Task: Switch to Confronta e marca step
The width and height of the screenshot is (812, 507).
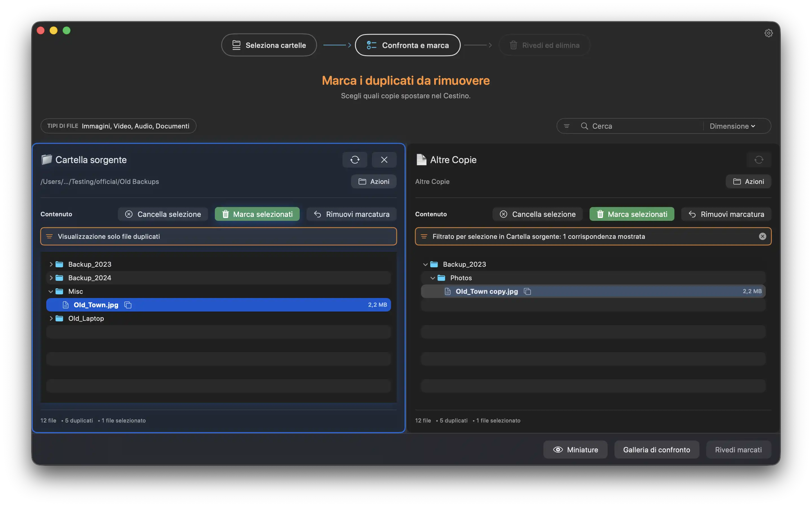Action: [x=407, y=45]
